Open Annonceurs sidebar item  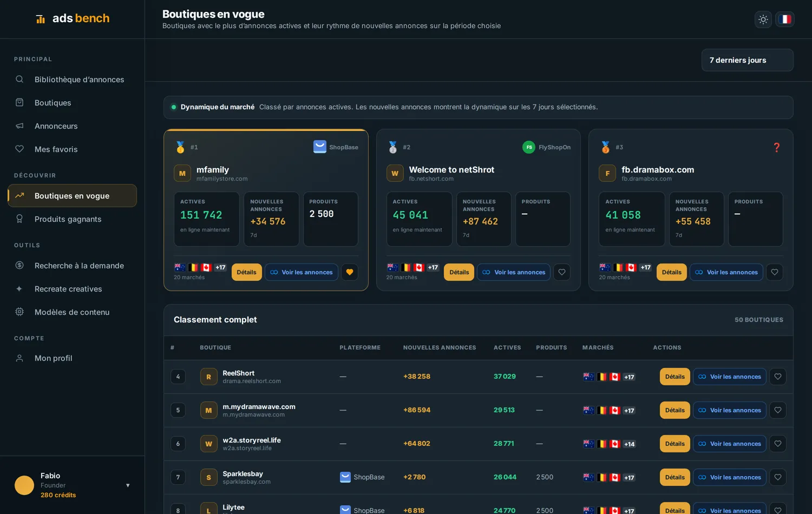tap(72, 126)
